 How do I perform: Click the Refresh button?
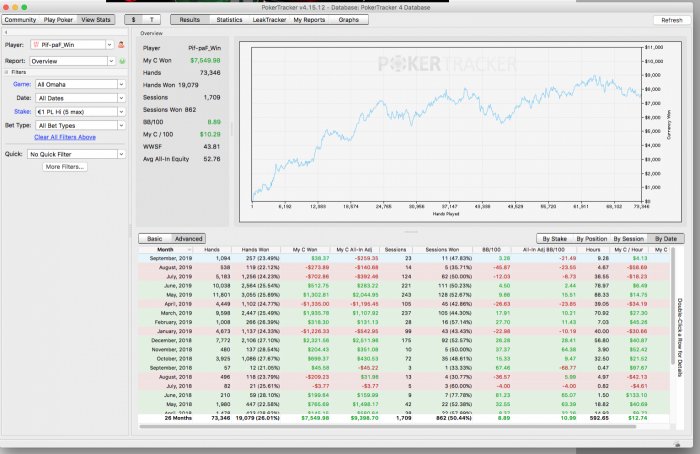pos(671,20)
